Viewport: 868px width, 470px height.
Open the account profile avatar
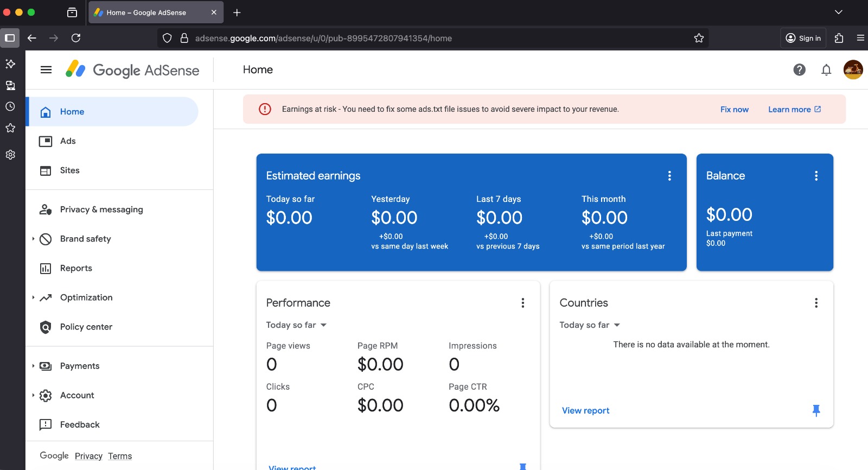click(853, 69)
